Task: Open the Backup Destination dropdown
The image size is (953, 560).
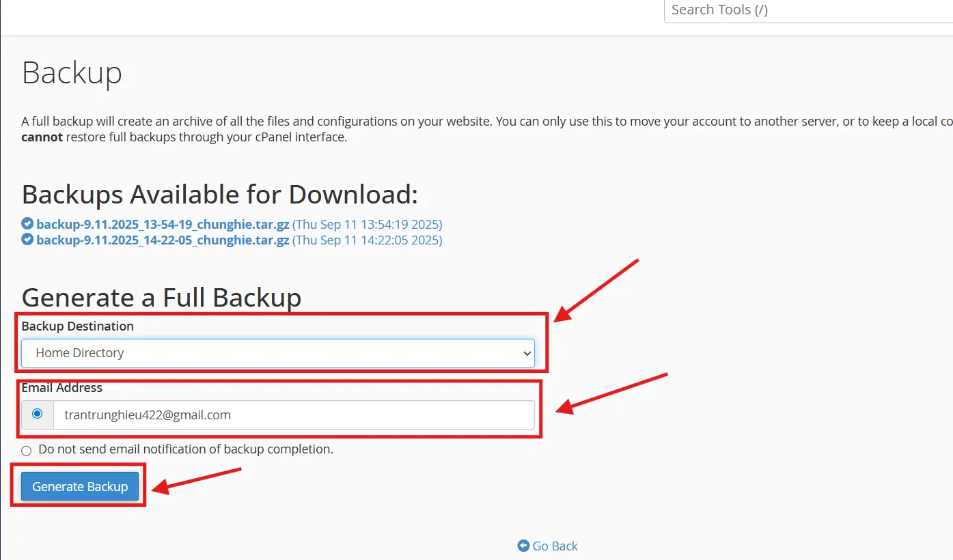Action: click(277, 353)
